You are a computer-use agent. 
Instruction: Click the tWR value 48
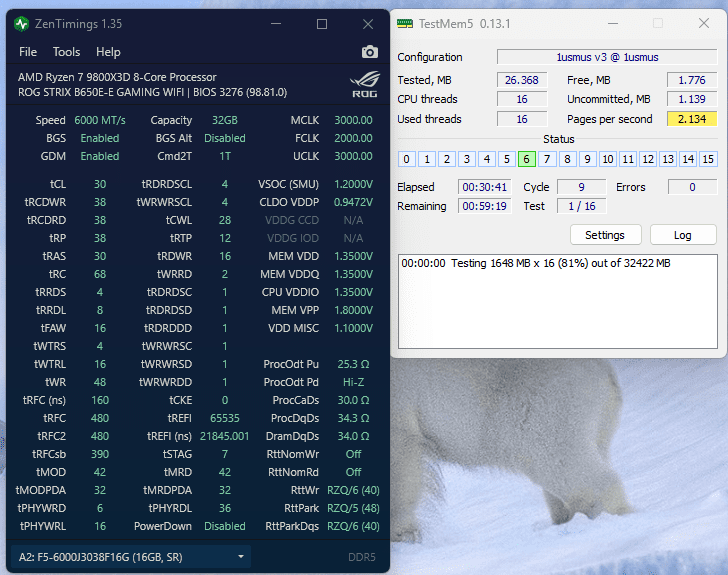coord(100,382)
